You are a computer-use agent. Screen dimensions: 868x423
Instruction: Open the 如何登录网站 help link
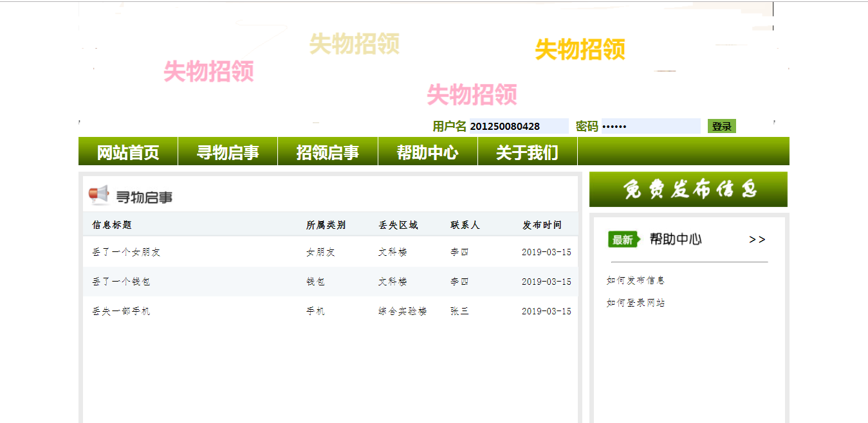click(x=635, y=303)
